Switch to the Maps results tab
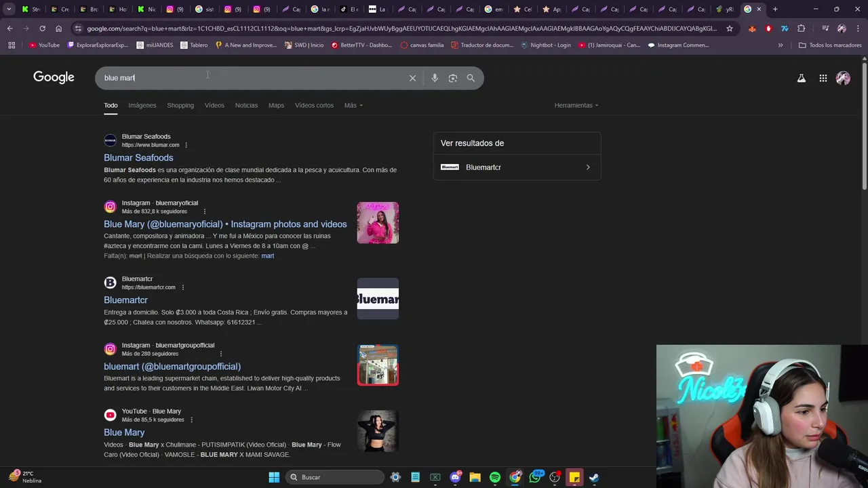Screen dimensions: 868x488 tap(276, 105)
